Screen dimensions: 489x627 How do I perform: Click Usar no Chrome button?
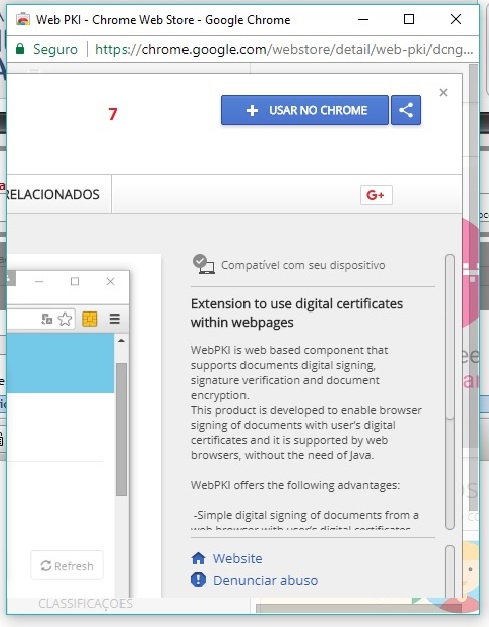[x=305, y=110]
